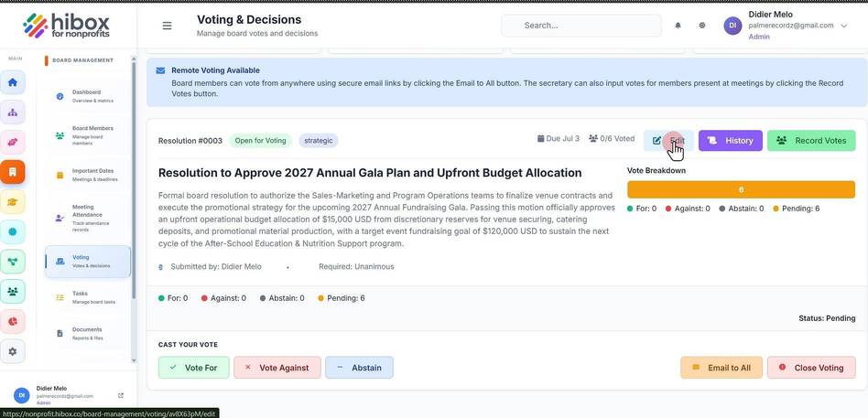This screenshot has width=868, height=418.
Task: Open the Home icon in main sidebar
Action: (13, 82)
